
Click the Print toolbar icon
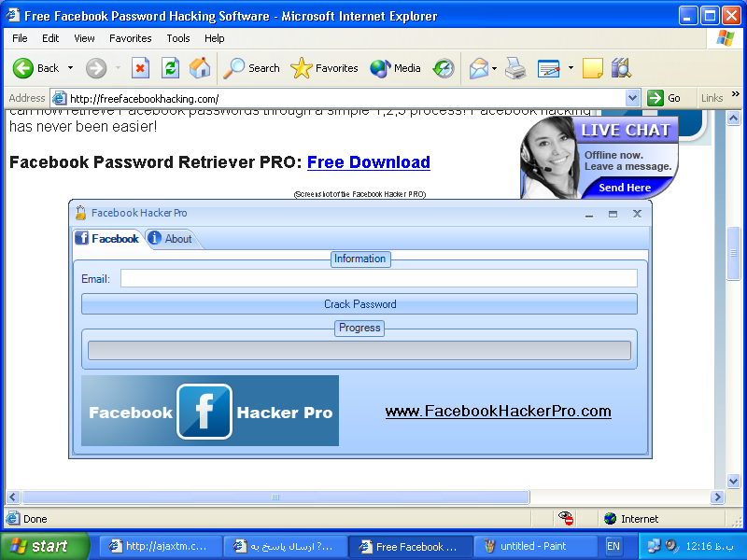pyautogui.click(x=515, y=68)
